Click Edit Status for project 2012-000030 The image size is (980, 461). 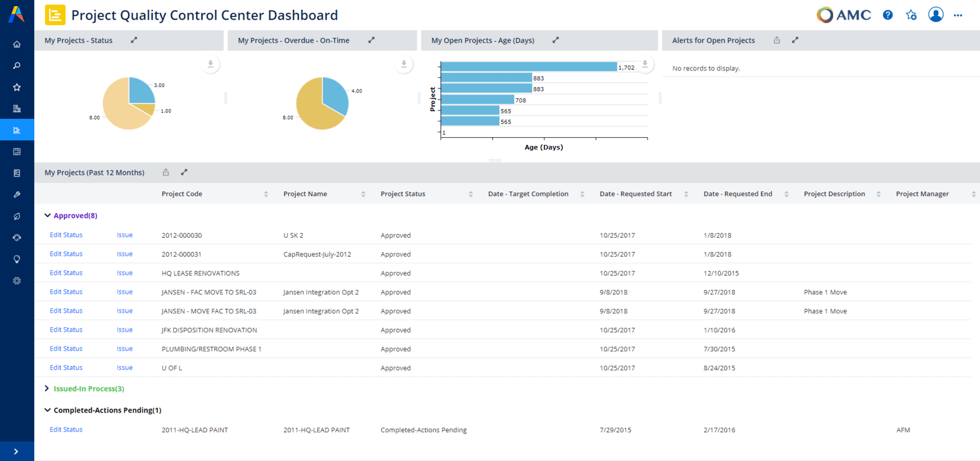[x=66, y=235]
